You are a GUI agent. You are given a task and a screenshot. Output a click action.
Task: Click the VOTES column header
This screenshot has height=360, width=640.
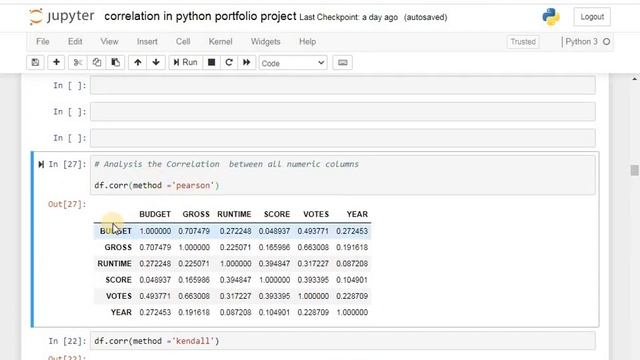[x=316, y=214]
